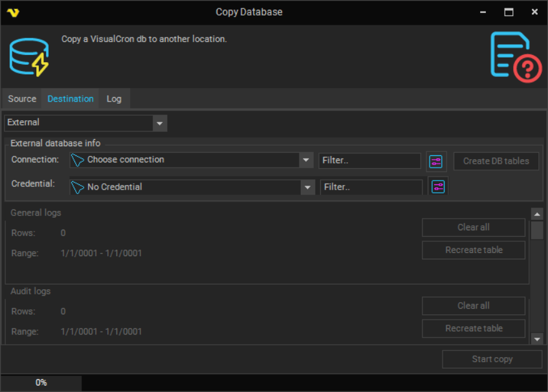Click Clear all under Audit logs
The image size is (548, 392).
coord(474,306)
